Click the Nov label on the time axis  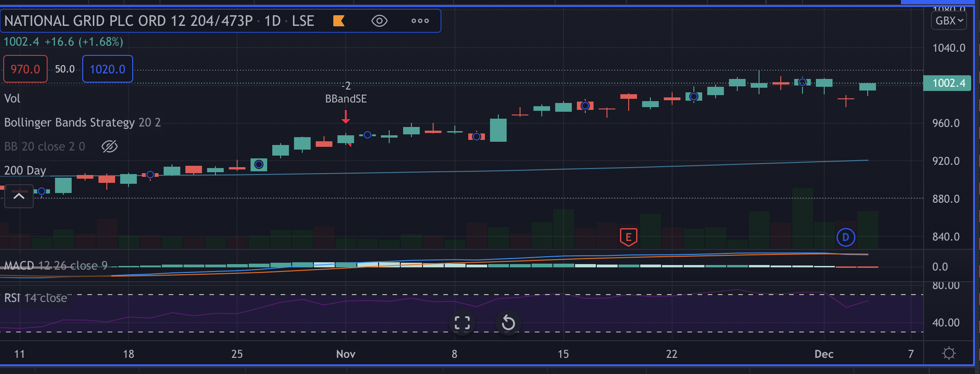point(346,354)
